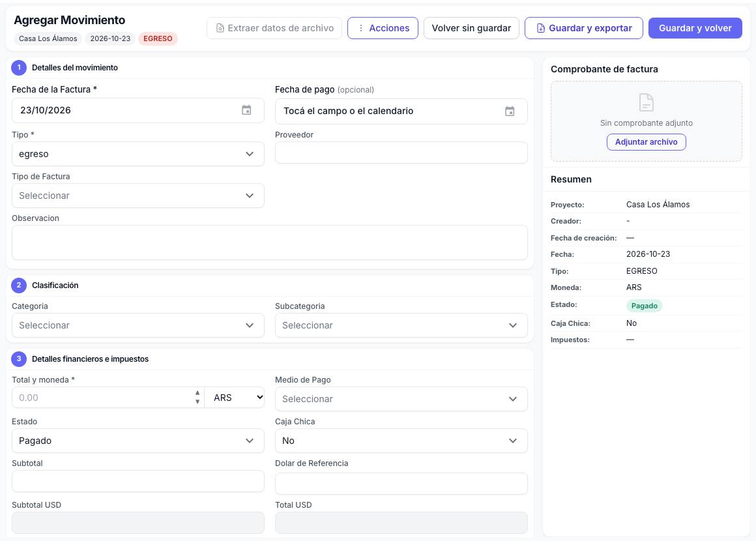The height and width of the screenshot is (541, 756).
Task: Focus the Fecha de pago field
Action: coord(401,111)
